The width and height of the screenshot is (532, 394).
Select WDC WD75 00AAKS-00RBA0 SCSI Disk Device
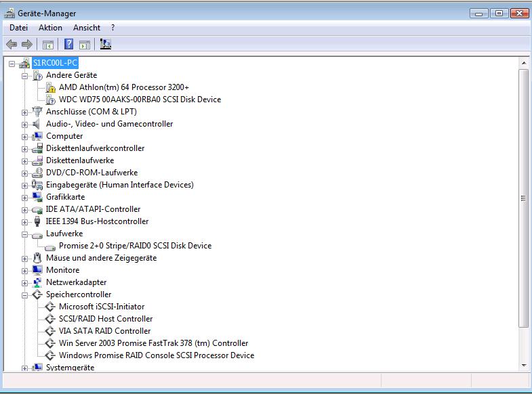tap(140, 100)
